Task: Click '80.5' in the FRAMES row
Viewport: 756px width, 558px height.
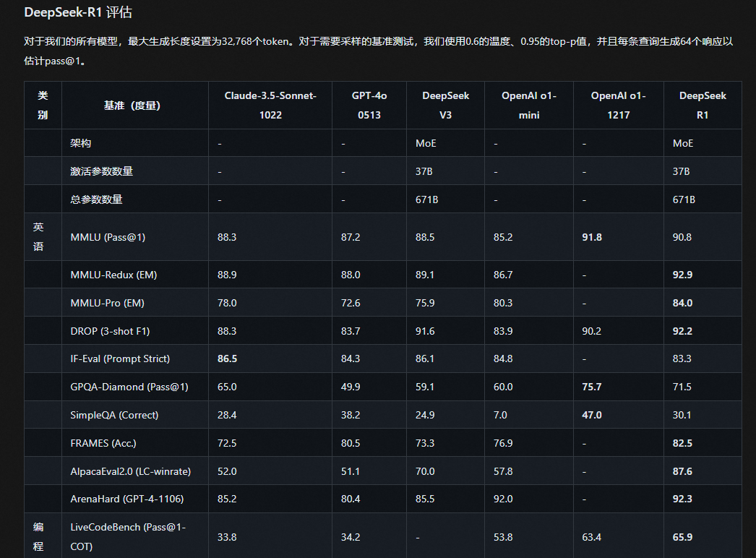Action: tap(351, 443)
